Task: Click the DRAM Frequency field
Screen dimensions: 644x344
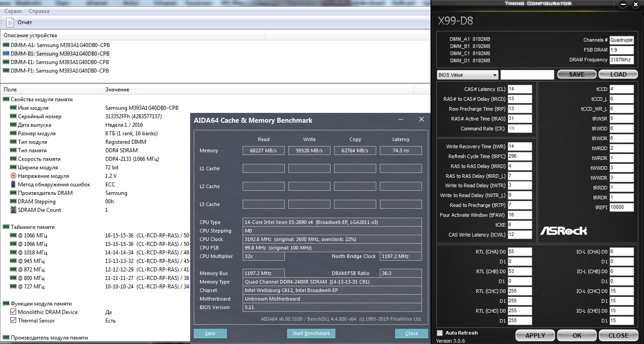Action: 622,60
